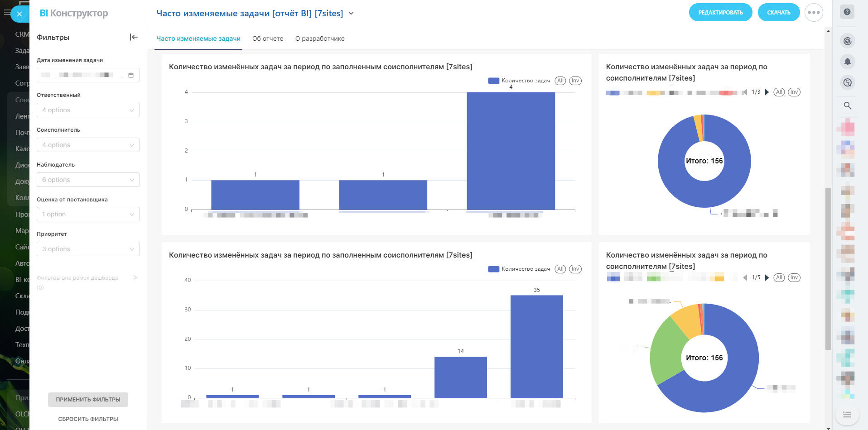Viewport: 868px width, 430px height.
Task: Click the ПРИМЕНИТЬ ФИЛЬТРЫ button
Action: (88, 400)
